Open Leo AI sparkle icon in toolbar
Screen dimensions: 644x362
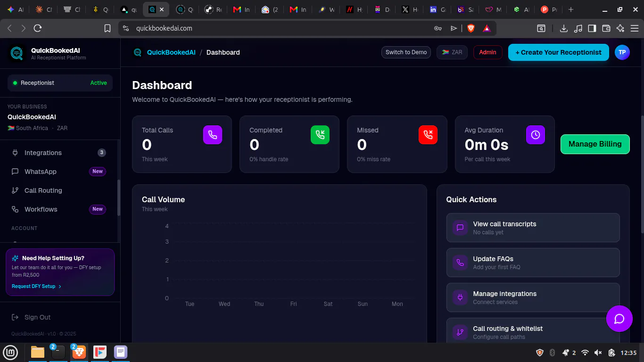620,28
